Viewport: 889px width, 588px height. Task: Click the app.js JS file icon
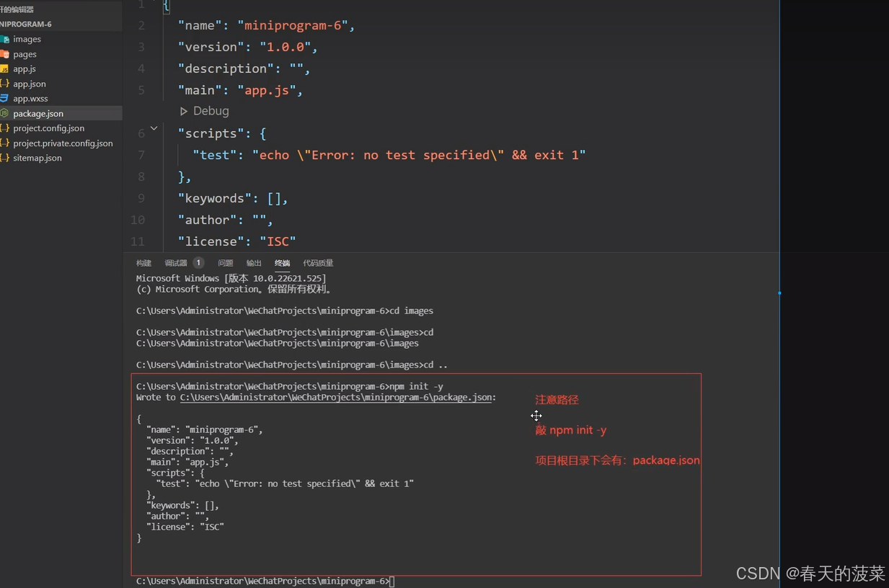4,68
